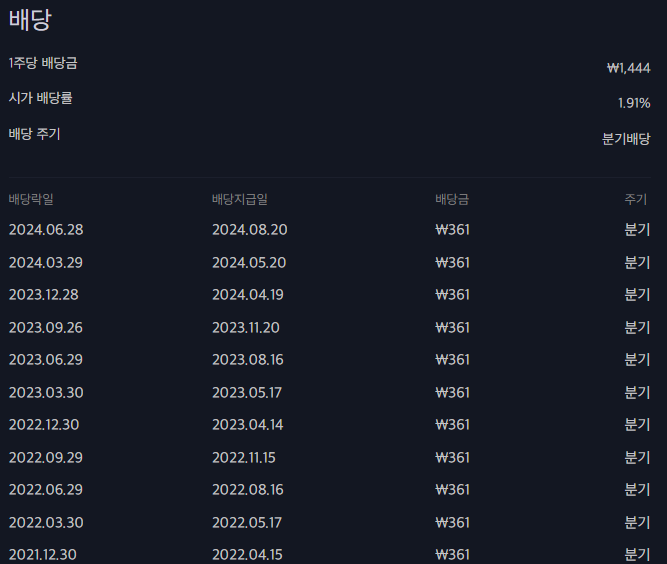Select the 1주당 배당금 label
Image resolution: width=667 pixels, height=564 pixels.
point(43,63)
